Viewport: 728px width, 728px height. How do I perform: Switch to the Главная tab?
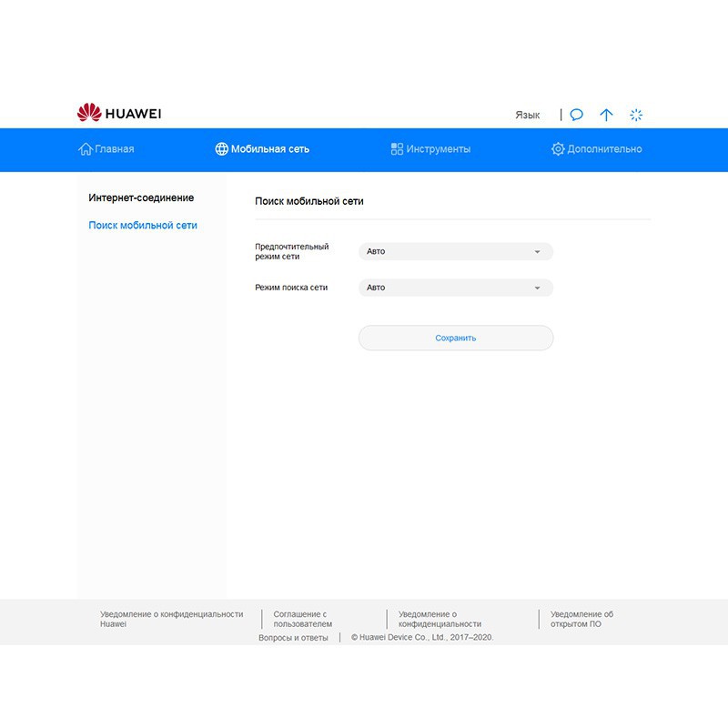pos(115,149)
